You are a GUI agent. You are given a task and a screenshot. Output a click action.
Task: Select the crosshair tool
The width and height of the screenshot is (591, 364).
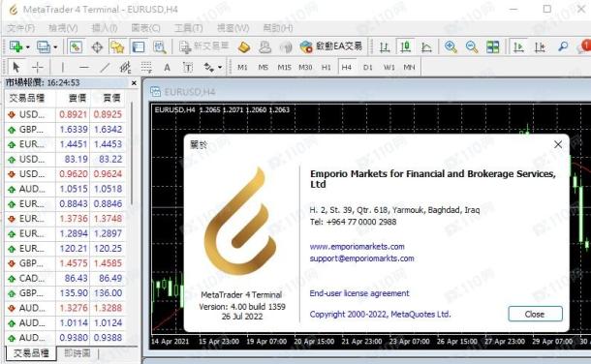click(x=38, y=68)
